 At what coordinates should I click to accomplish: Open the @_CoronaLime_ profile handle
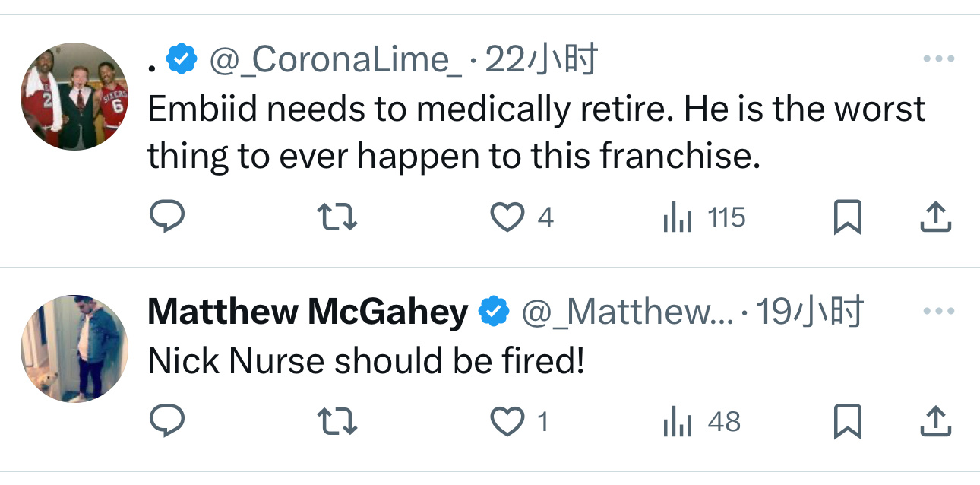pos(335,59)
